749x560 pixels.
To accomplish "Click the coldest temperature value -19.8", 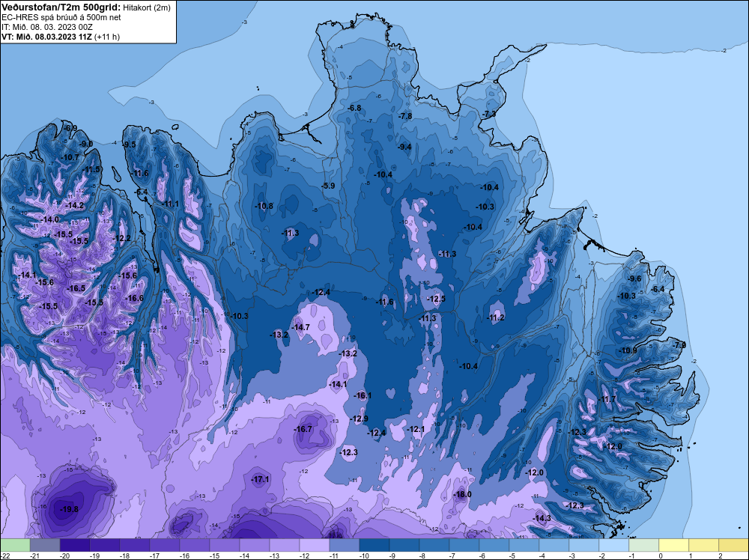I will [69, 509].
